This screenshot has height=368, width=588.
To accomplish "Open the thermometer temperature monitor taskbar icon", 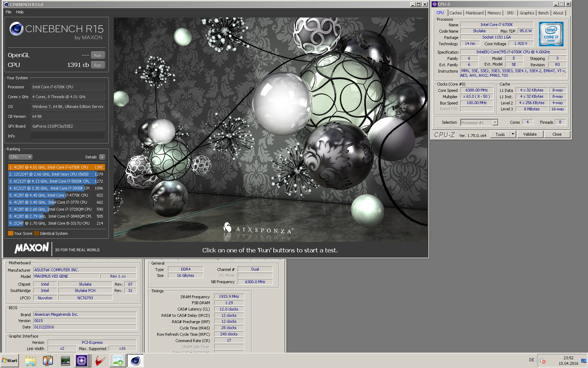I will [48, 361].
